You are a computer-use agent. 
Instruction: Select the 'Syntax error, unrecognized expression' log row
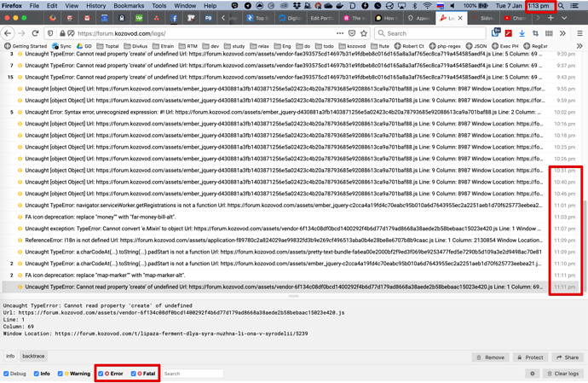coord(291,113)
